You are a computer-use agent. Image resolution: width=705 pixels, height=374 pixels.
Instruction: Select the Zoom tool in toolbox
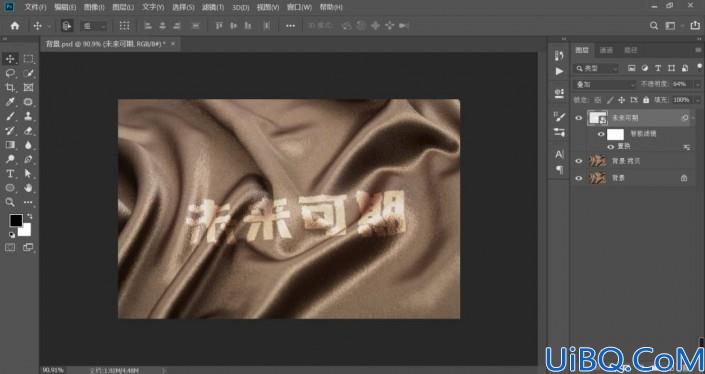point(10,202)
